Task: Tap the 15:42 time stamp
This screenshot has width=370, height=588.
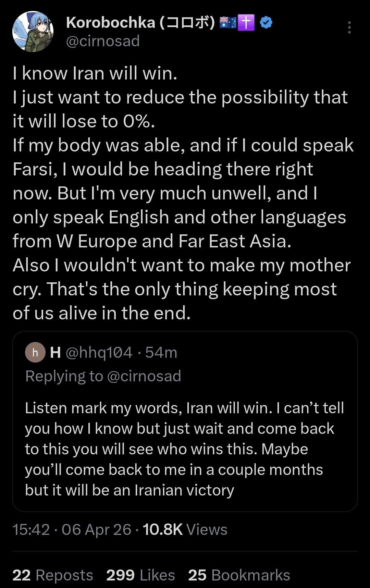Action: point(31,529)
